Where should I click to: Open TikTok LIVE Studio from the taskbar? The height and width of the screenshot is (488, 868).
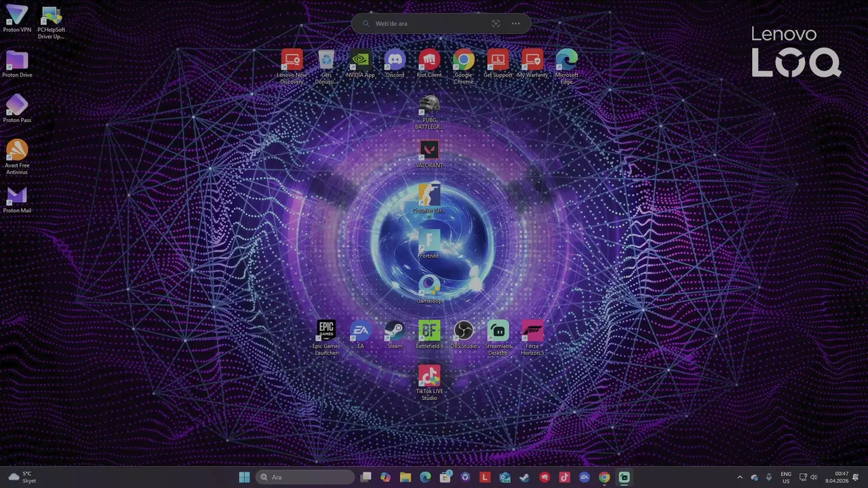[x=564, y=477]
